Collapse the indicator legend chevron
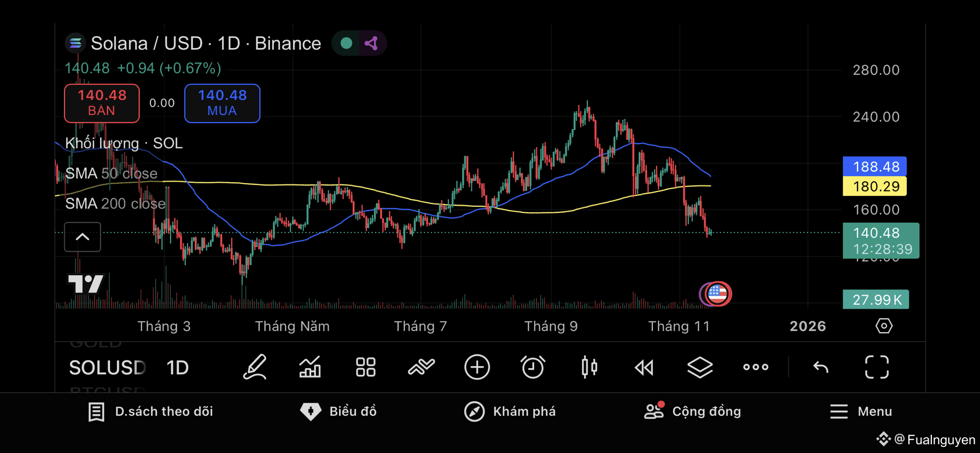 tap(83, 237)
